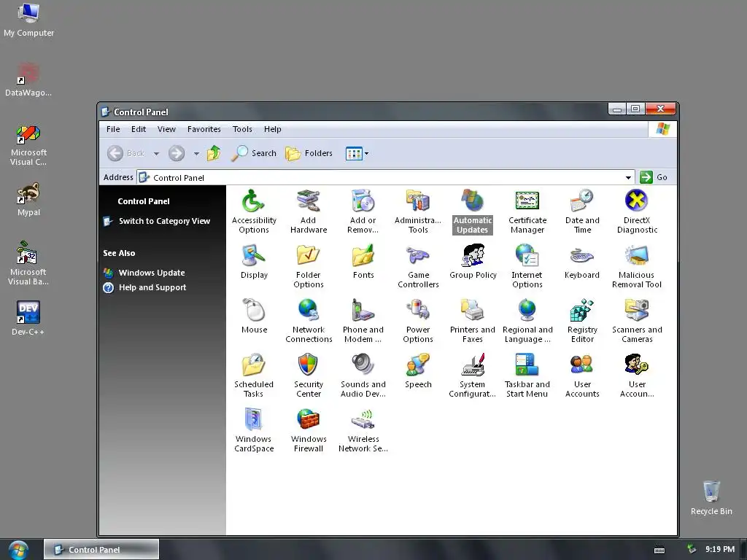
Task: Click the Start button orb
Action: 18,550
